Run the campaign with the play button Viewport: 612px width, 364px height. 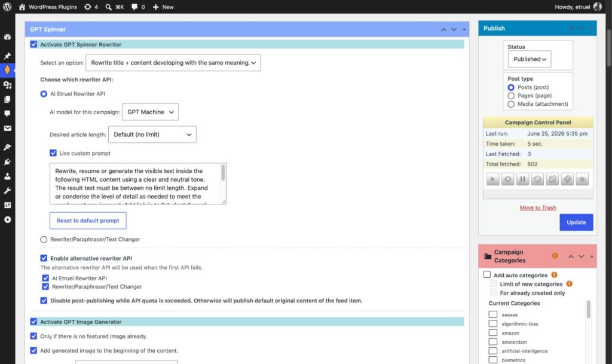[492, 179]
